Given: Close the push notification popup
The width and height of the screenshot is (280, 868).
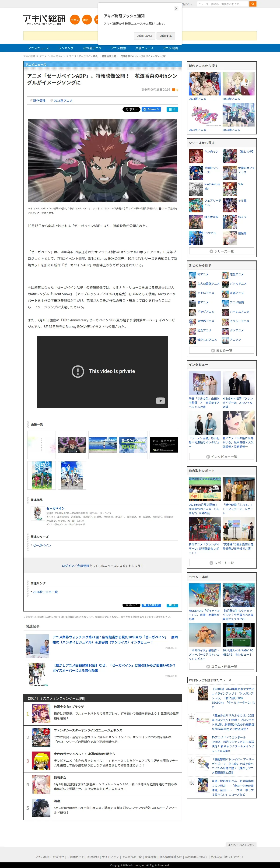Looking at the screenshot, I should click(x=176, y=8).
